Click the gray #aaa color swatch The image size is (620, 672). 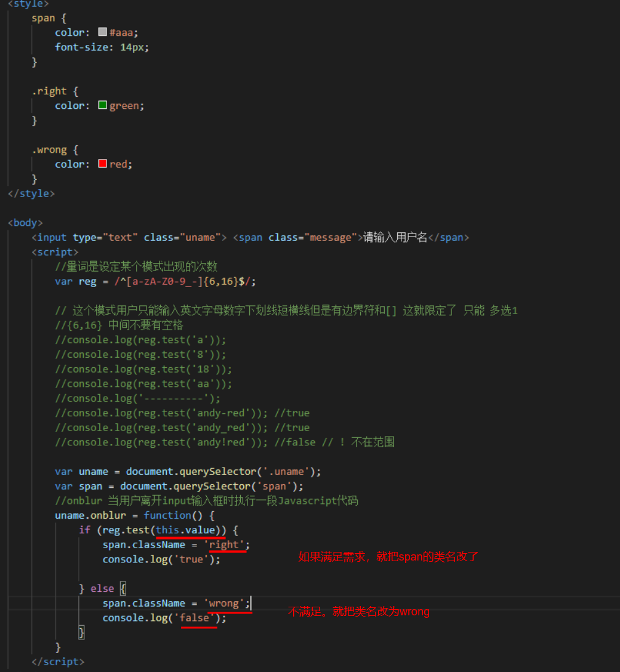tap(102, 31)
